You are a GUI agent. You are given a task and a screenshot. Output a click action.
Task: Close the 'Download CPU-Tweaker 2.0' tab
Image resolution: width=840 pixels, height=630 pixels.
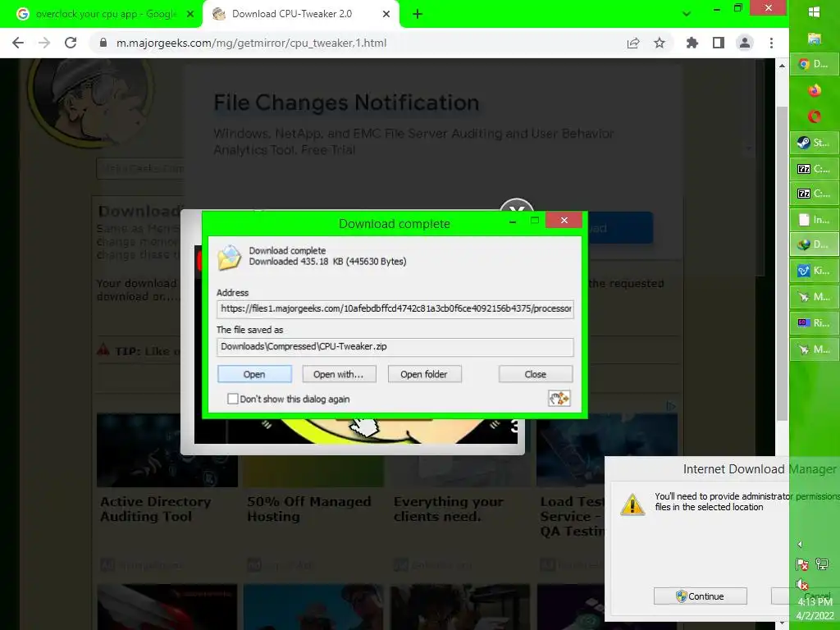pyautogui.click(x=386, y=14)
